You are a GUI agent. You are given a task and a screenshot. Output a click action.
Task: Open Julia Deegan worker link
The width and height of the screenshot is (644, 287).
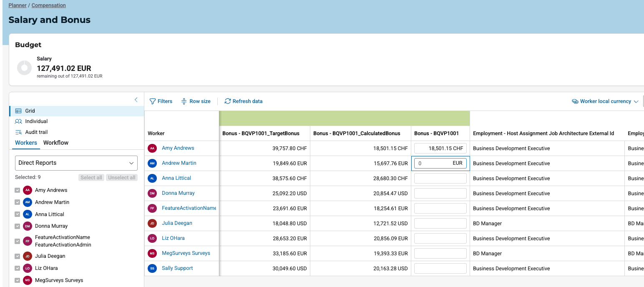[177, 223]
